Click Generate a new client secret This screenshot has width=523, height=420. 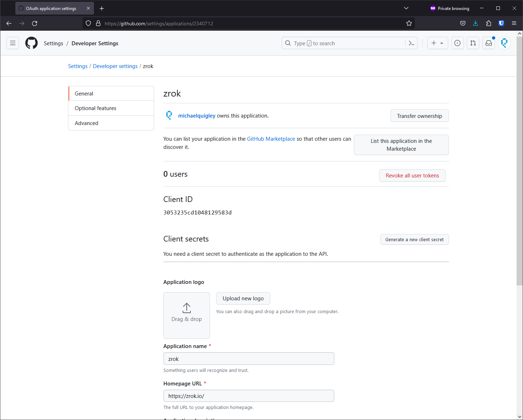pos(414,240)
